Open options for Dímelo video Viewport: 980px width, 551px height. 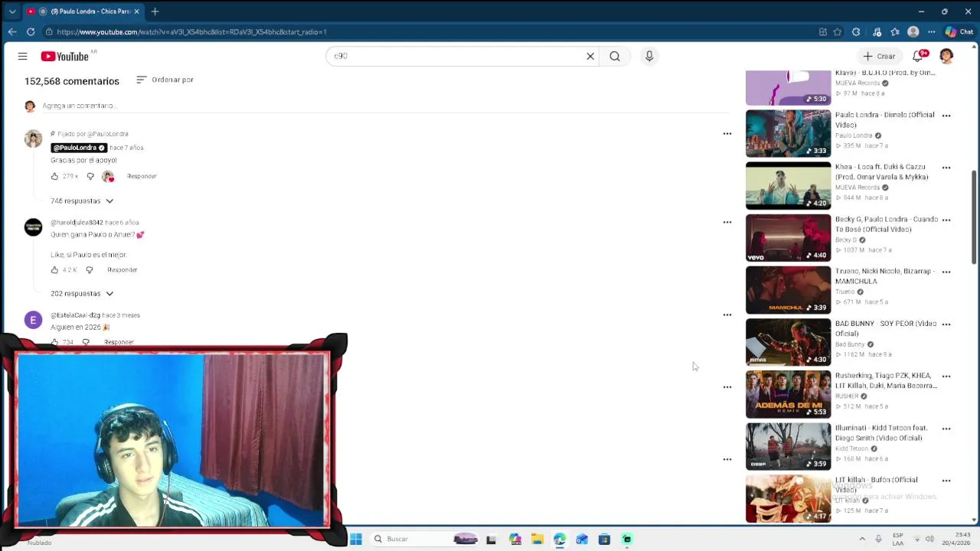pyautogui.click(x=946, y=116)
